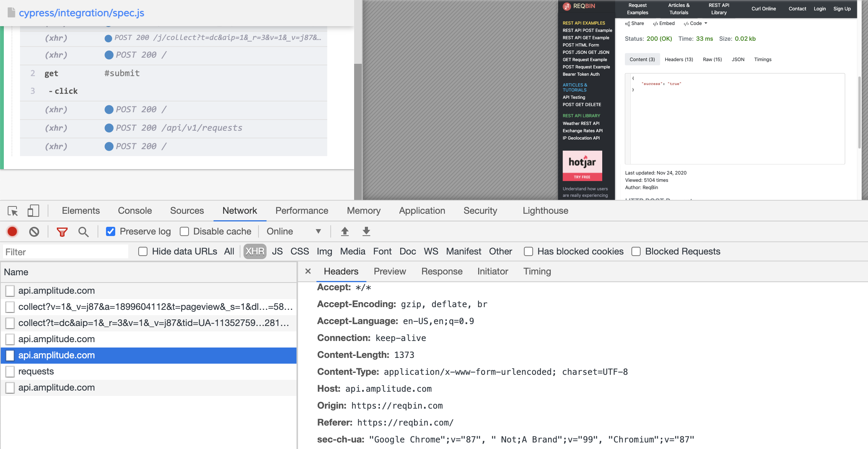Import HAR file into network panel

(345, 231)
